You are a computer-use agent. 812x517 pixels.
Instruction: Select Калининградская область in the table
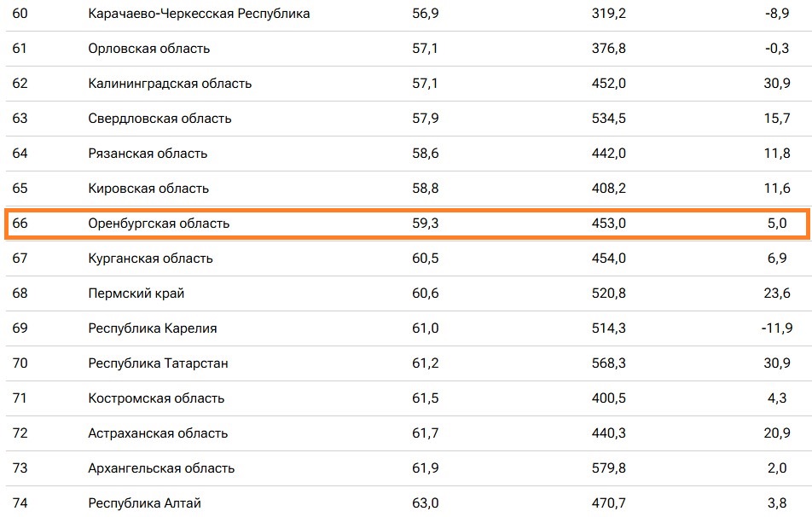point(170,84)
